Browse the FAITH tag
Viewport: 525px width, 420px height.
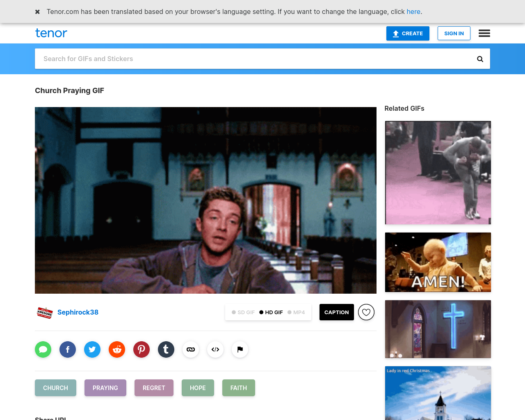pos(239,388)
